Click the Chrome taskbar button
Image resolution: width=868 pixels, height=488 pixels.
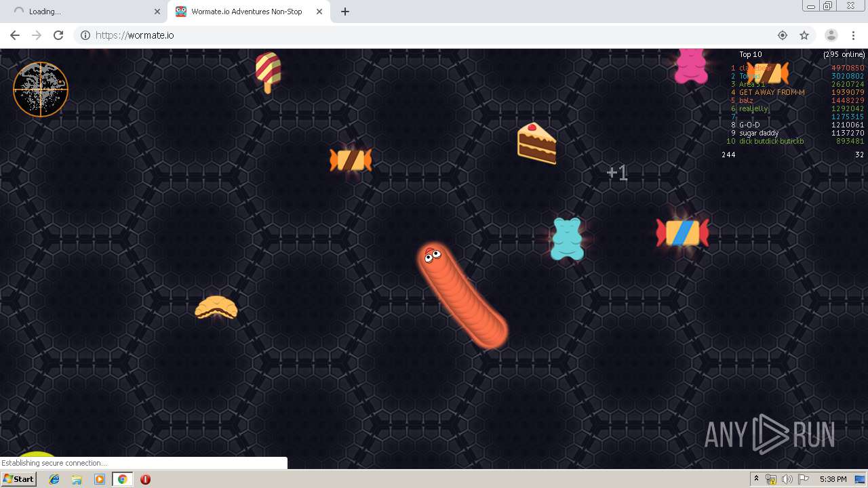122,479
